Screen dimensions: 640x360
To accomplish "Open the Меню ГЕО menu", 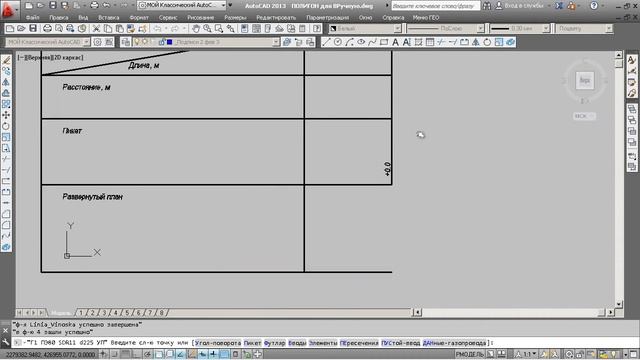I will (x=426, y=18).
